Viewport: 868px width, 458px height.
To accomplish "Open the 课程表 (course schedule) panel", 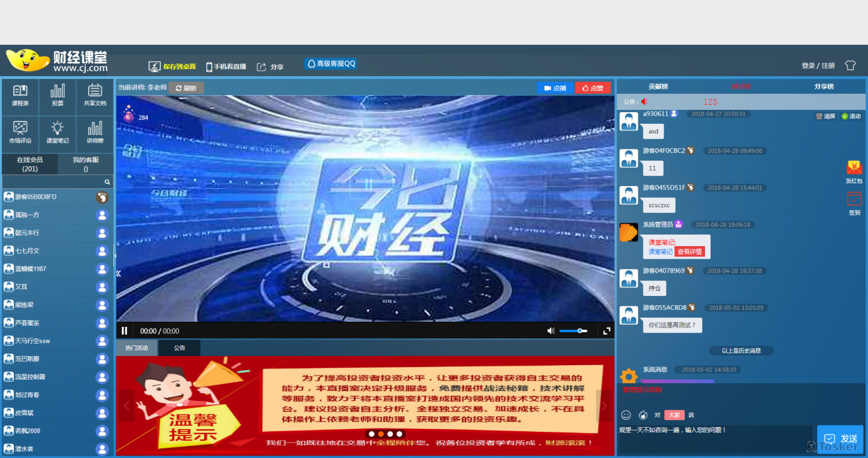I will tap(19, 96).
